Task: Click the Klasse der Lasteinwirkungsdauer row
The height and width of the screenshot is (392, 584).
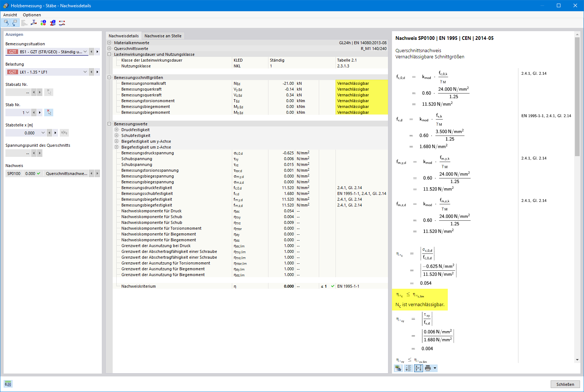Action: coord(251,60)
